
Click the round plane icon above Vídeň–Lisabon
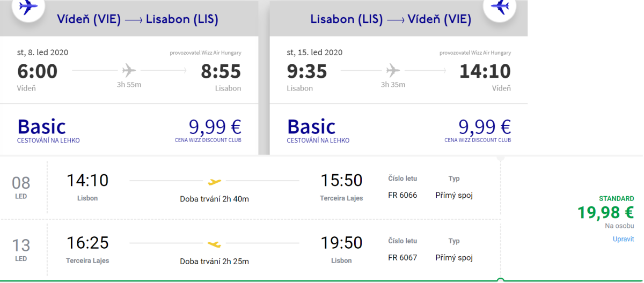(x=28, y=8)
